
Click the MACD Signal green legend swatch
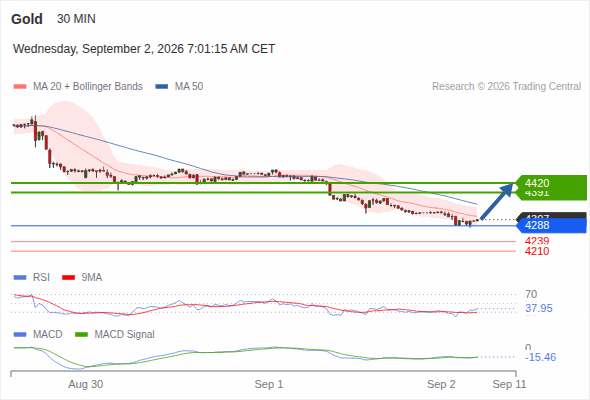(81, 335)
